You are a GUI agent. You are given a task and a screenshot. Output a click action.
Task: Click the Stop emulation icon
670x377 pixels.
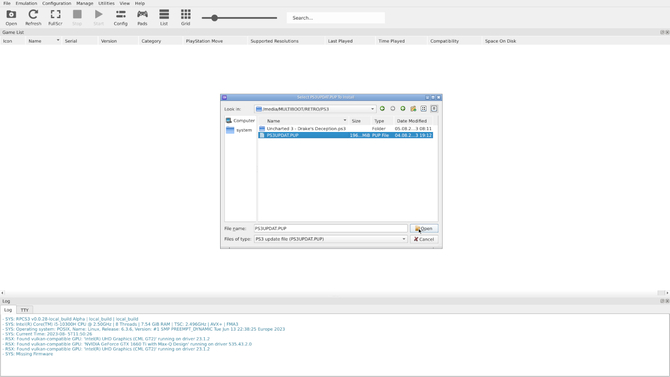tap(77, 18)
